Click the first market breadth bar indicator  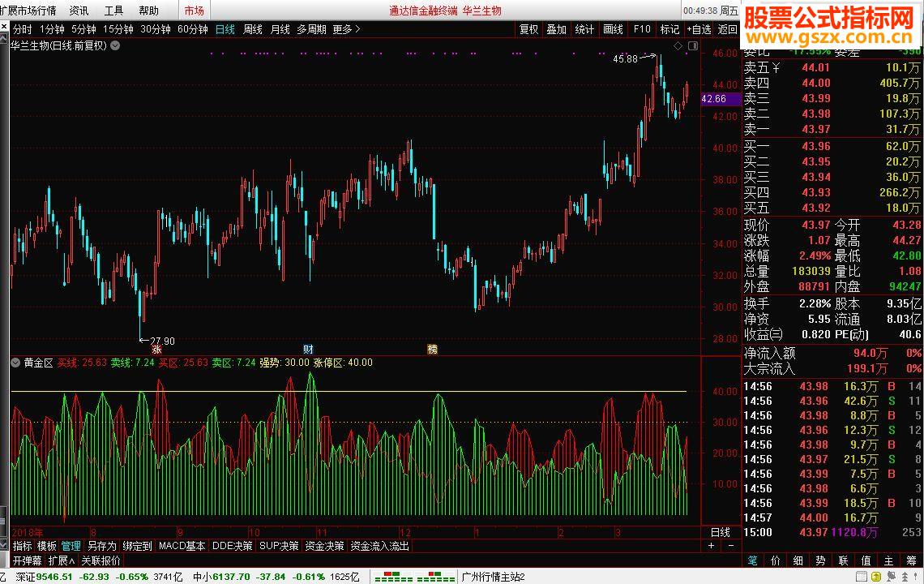394,577
